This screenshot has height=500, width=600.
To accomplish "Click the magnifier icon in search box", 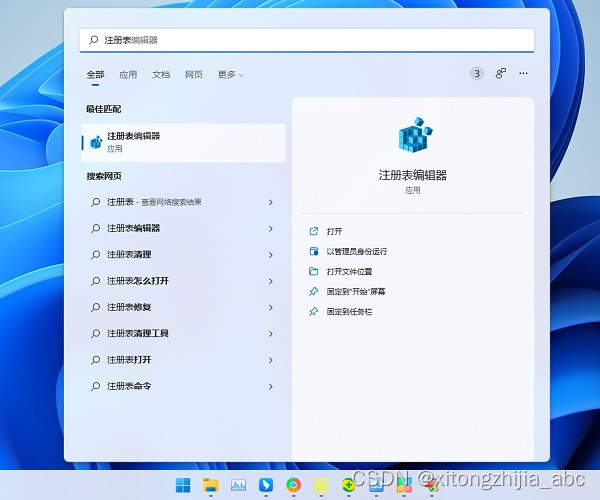I will click(93, 40).
